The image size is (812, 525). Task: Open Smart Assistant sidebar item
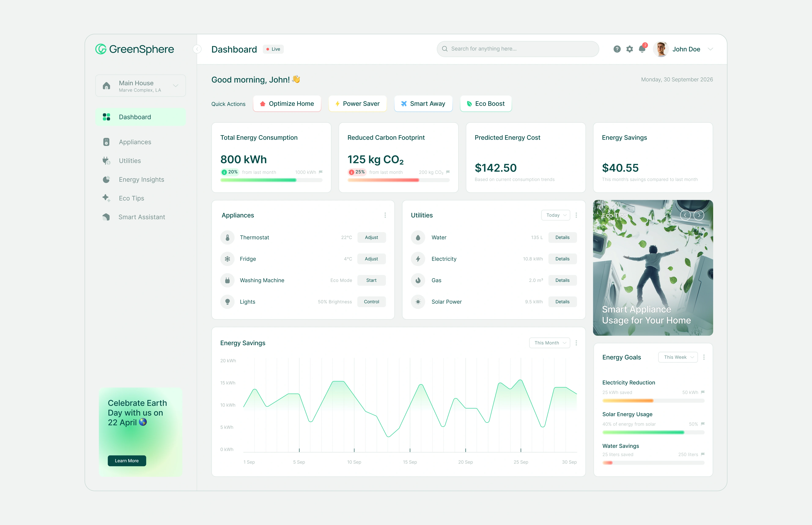click(141, 217)
